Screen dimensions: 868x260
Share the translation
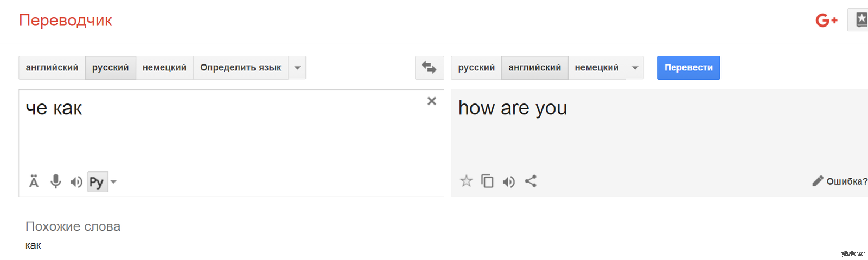click(531, 181)
